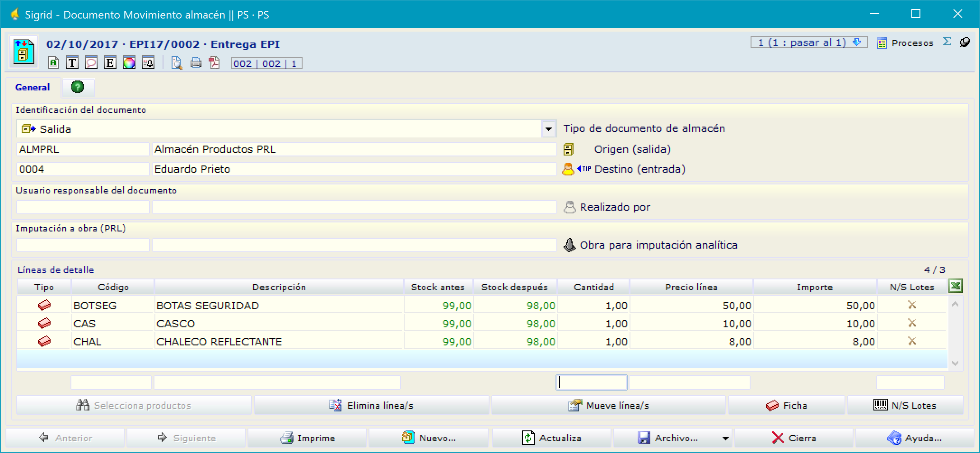Image resolution: width=980 pixels, height=453 pixels.
Task: Click the Stock antes column header
Action: pos(438,287)
